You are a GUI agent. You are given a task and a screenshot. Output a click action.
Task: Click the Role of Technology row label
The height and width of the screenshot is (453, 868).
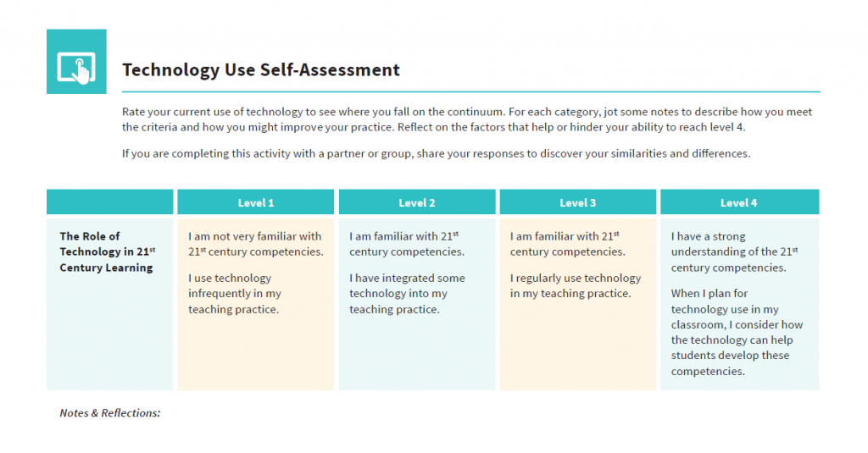tap(106, 252)
